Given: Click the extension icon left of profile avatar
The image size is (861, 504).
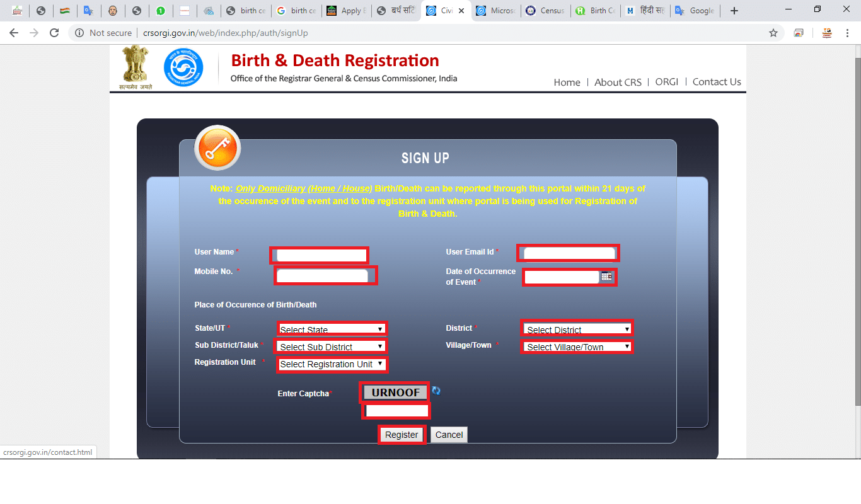Looking at the screenshot, I should 799,33.
